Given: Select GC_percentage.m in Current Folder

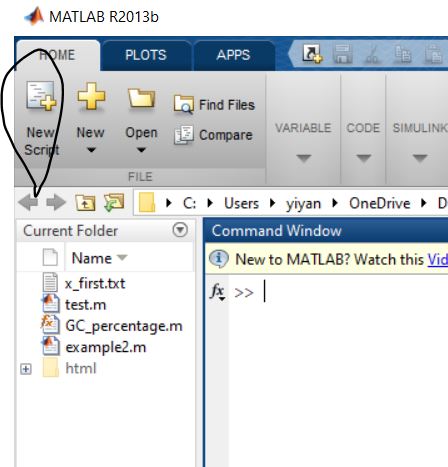Looking at the screenshot, I should (124, 326).
